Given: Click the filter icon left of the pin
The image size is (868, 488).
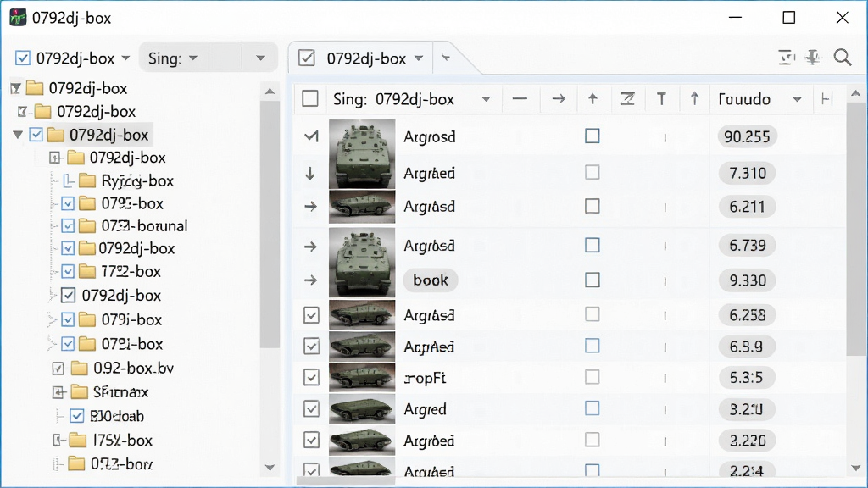Looking at the screenshot, I should click(786, 58).
